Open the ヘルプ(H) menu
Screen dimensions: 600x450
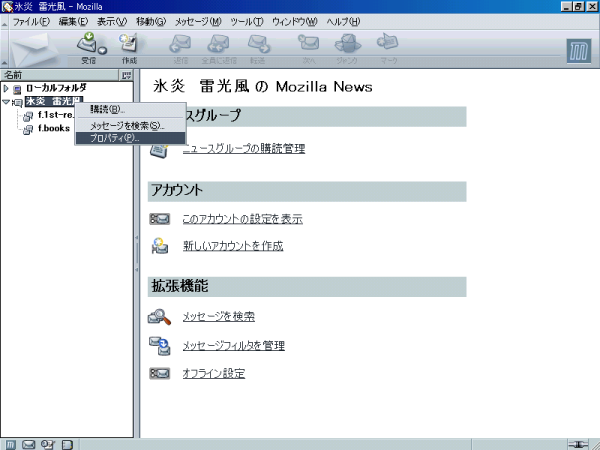(x=343, y=22)
